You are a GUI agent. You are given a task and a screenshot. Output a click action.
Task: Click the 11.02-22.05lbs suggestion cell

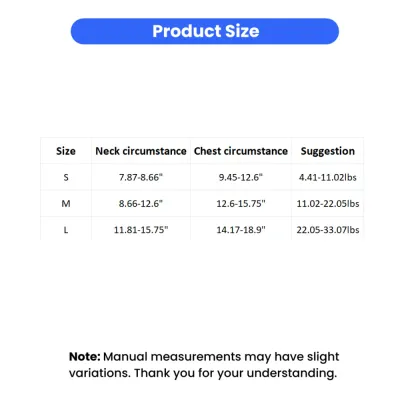(x=328, y=203)
